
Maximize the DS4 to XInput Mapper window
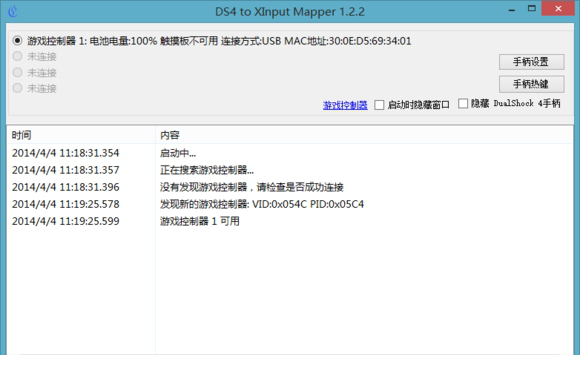(x=532, y=9)
